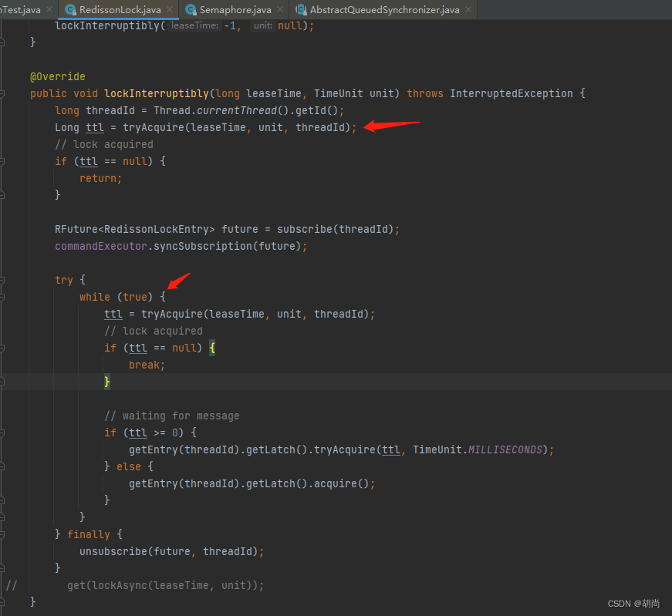The height and width of the screenshot is (616, 672).
Task: Collapse the lockInterruptibly method fold marker
Action: [2, 94]
